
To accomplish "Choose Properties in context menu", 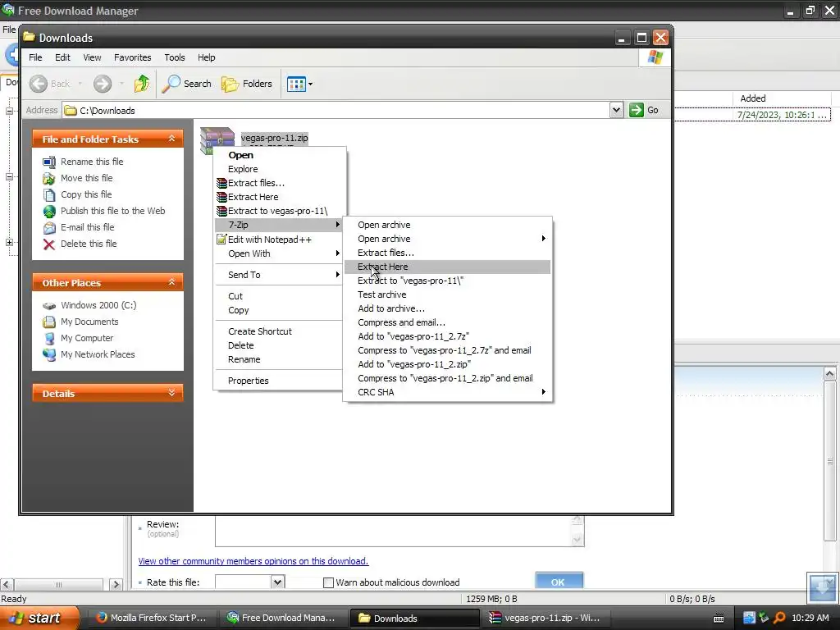I will point(279,381).
